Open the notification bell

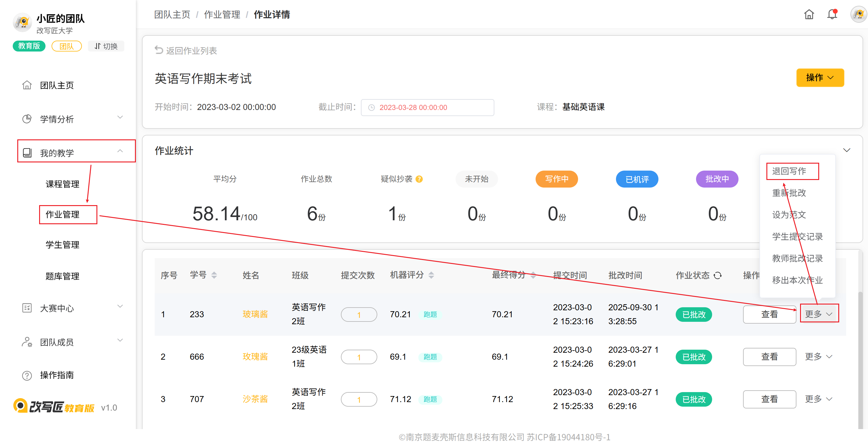(832, 15)
